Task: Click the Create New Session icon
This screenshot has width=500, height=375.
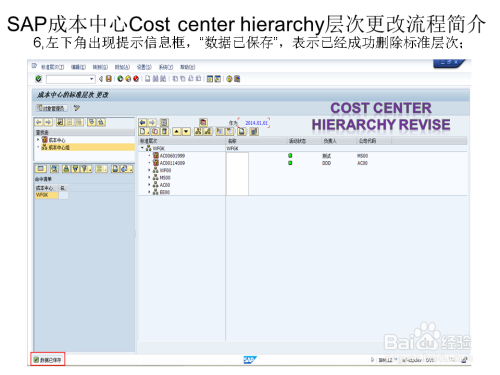Action: (210, 79)
